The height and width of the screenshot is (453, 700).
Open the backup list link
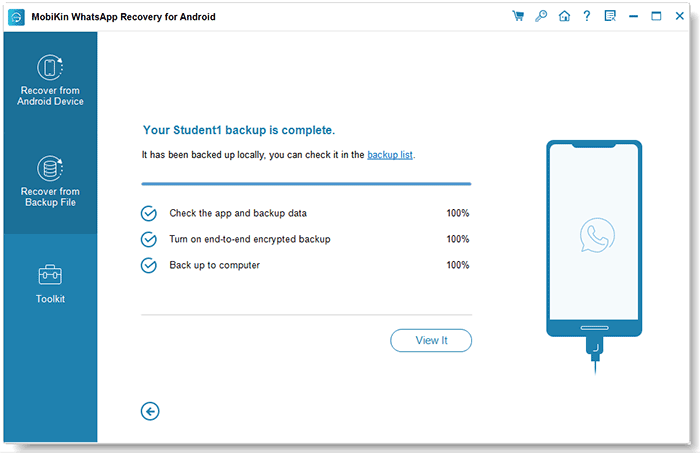(390, 155)
